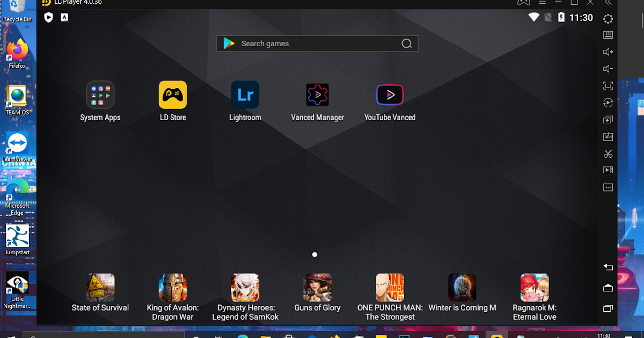Click the magnifier icon in search bar
644x338 pixels.
pos(407,43)
